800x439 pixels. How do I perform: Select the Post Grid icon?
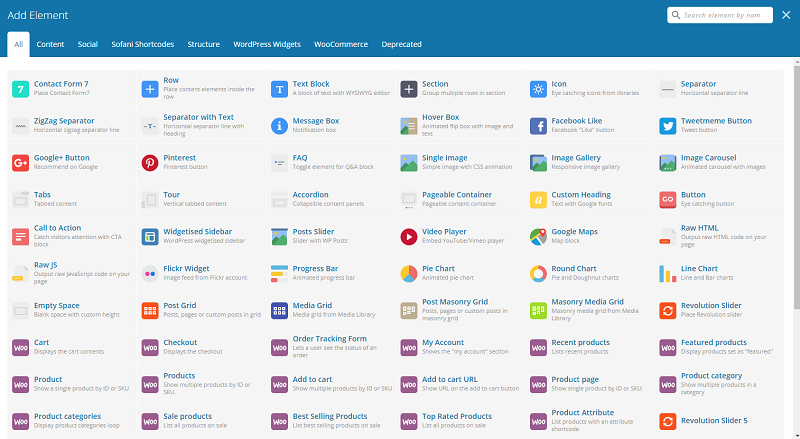(150, 310)
